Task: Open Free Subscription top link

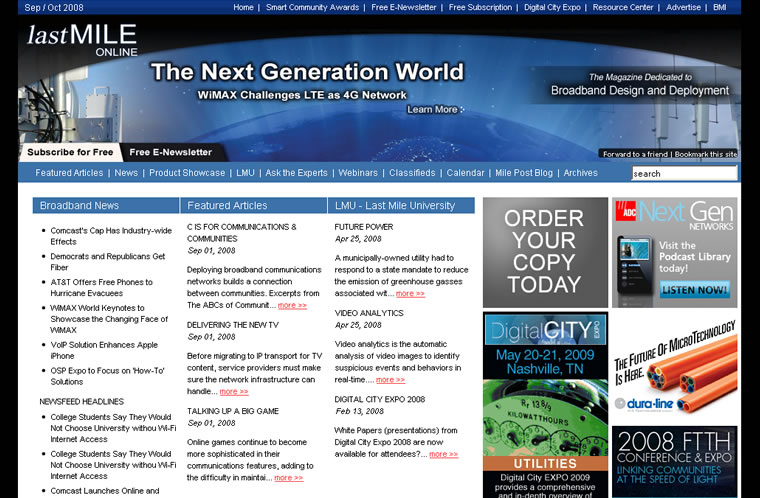Action: pos(480,7)
